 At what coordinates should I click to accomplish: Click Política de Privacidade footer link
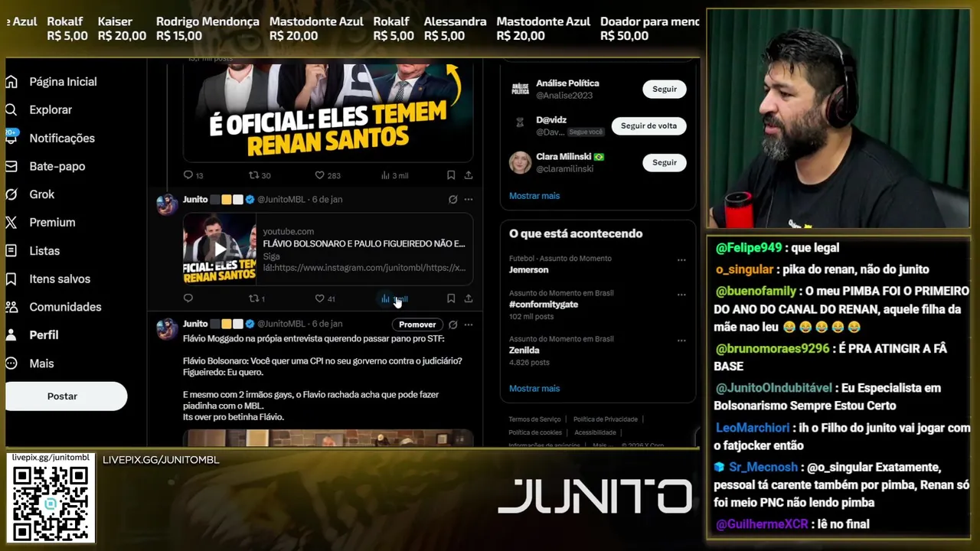[x=605, y=419]
